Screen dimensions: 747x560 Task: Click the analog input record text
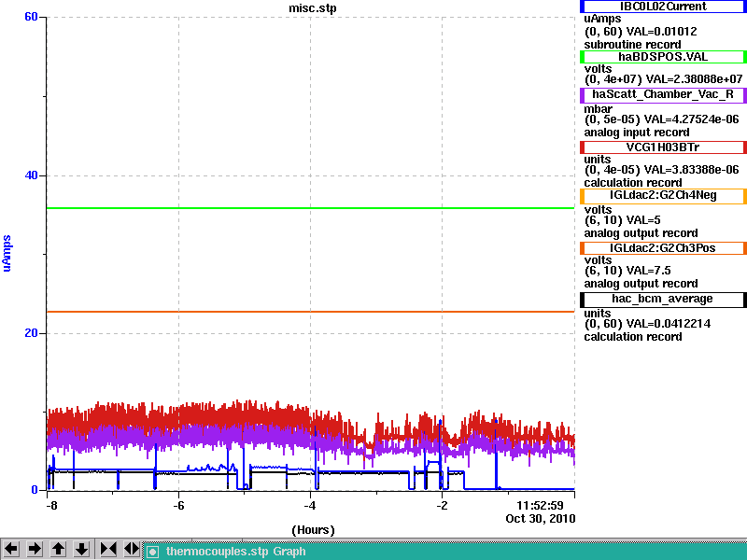(637, 133)
